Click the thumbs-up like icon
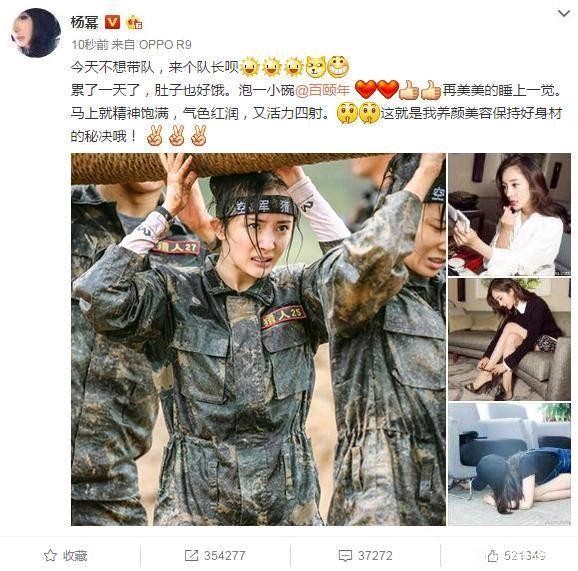The width and height of the screenshot is (578, 571). tap(493, 556)
